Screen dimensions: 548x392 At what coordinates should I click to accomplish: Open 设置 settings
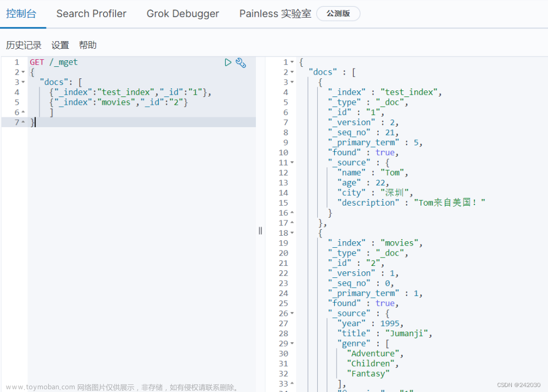coord(60,45)
